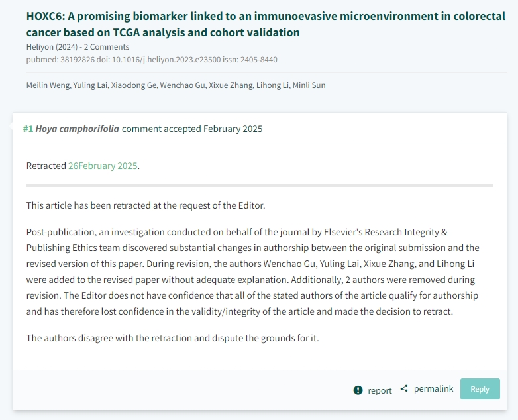Click author name Minli Sun

(309, 85)
